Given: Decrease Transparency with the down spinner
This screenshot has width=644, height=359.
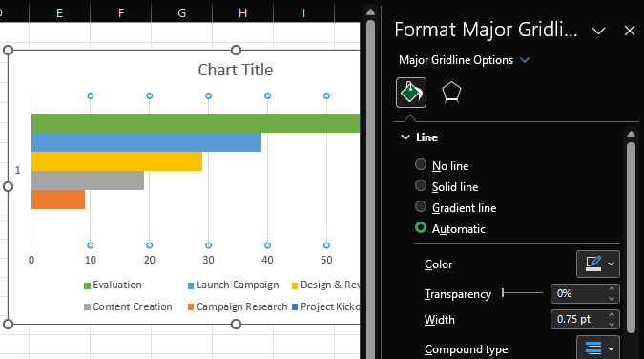Looking at the screenshot, I should coord(612,299).
